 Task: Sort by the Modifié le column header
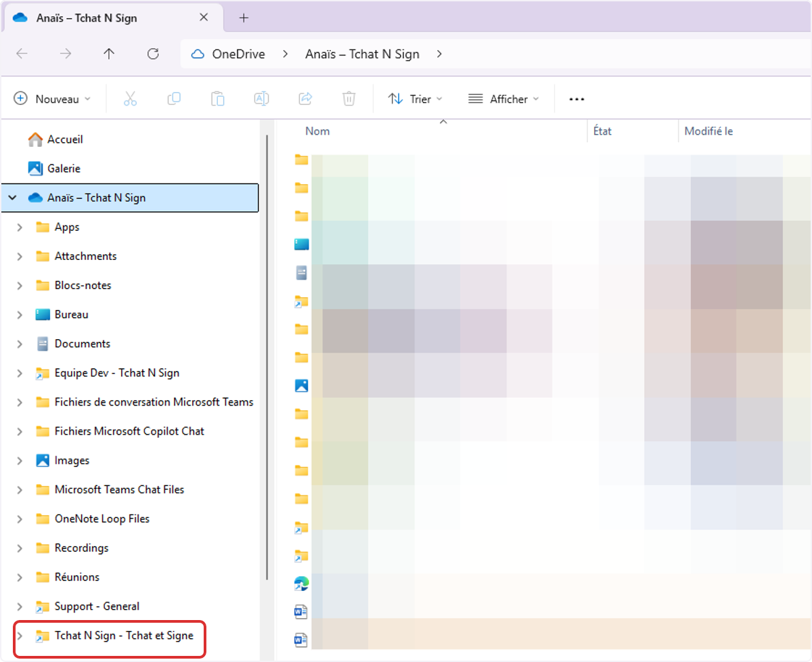click(708, 131)
